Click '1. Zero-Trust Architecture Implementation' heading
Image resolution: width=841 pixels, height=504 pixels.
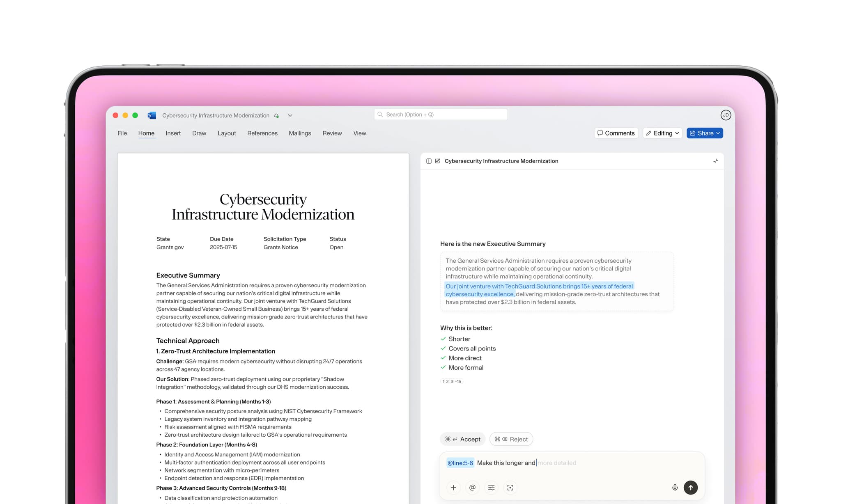(x=216, y=351)
